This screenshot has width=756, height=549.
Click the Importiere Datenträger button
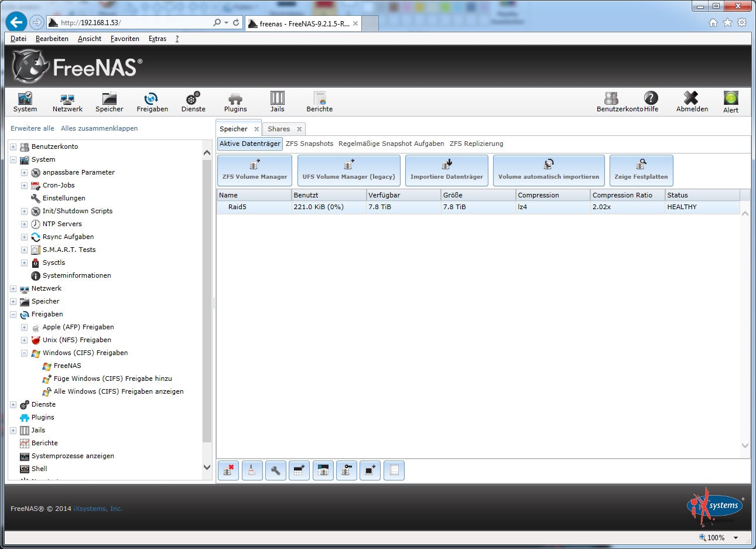click(x=447, y=170)
